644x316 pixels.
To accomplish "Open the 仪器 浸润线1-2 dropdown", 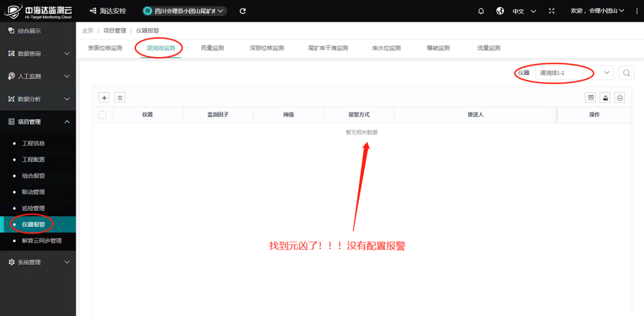I will coord(574,73).
